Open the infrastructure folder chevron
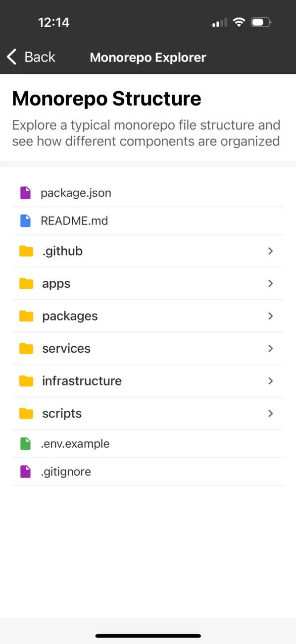296x644 pixels. tap(270, 381)
